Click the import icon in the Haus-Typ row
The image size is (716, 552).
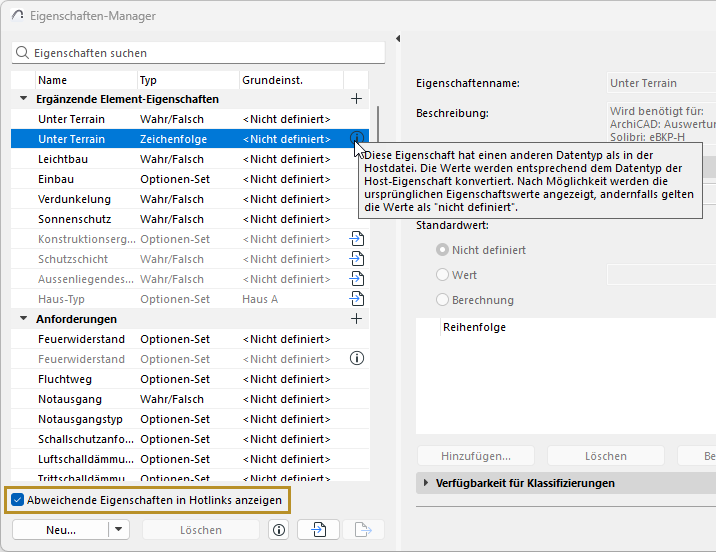click(356, 299)
